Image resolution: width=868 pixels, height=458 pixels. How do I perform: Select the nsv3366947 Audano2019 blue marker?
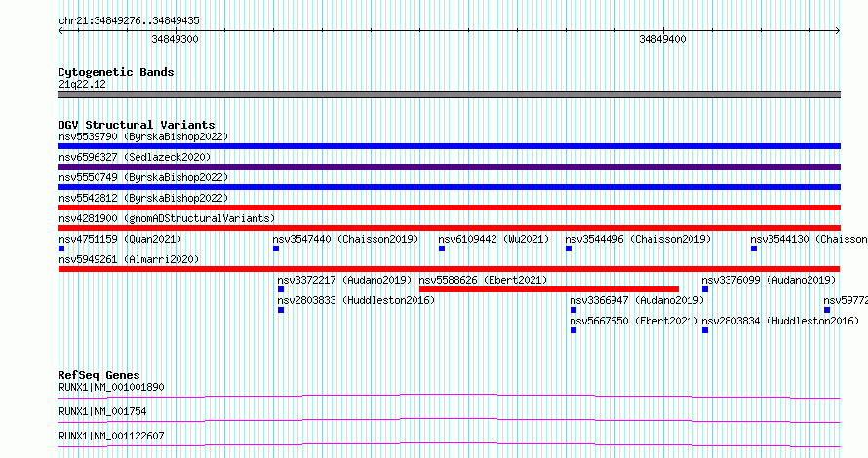coord(573,310)
